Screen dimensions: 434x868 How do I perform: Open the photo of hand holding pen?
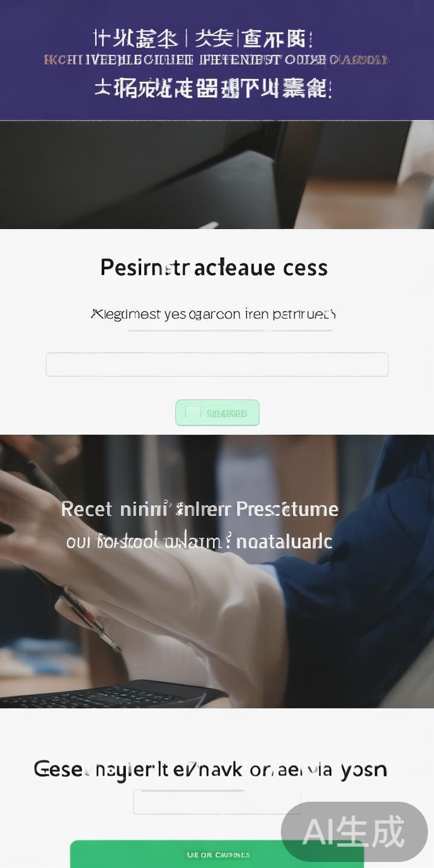click(217, 571)
